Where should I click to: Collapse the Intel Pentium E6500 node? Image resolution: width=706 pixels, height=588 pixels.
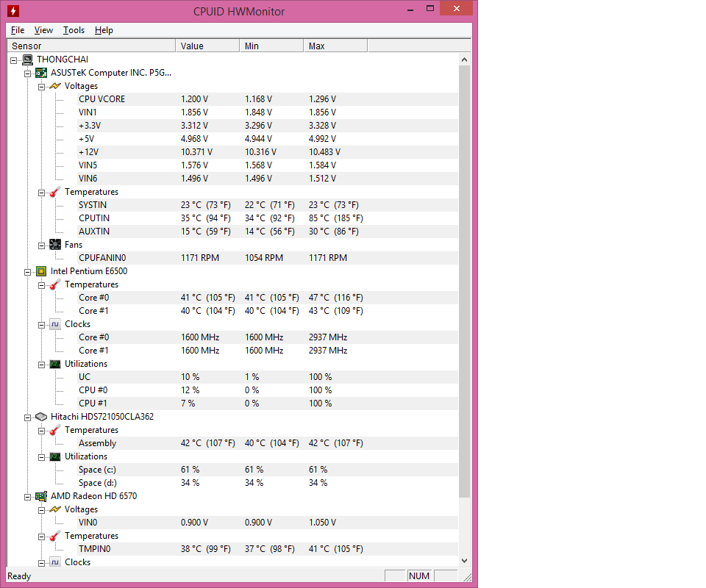27,272
